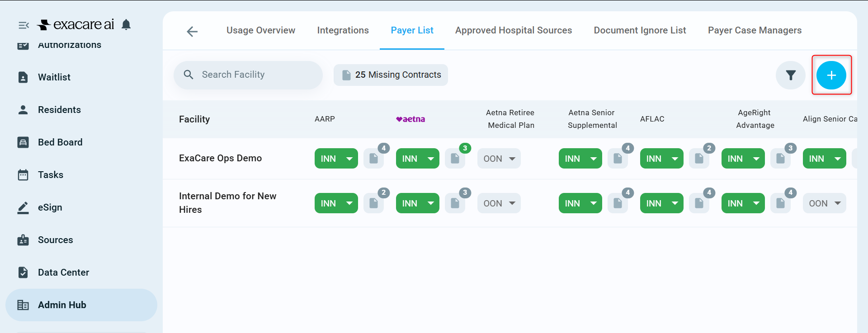Image resolution: width=868 pixels, height=333 pixels.
Task: Expand AFLAC INN dropdown for ExaCare Ops Demo
Action: click(x=662, y=159)
